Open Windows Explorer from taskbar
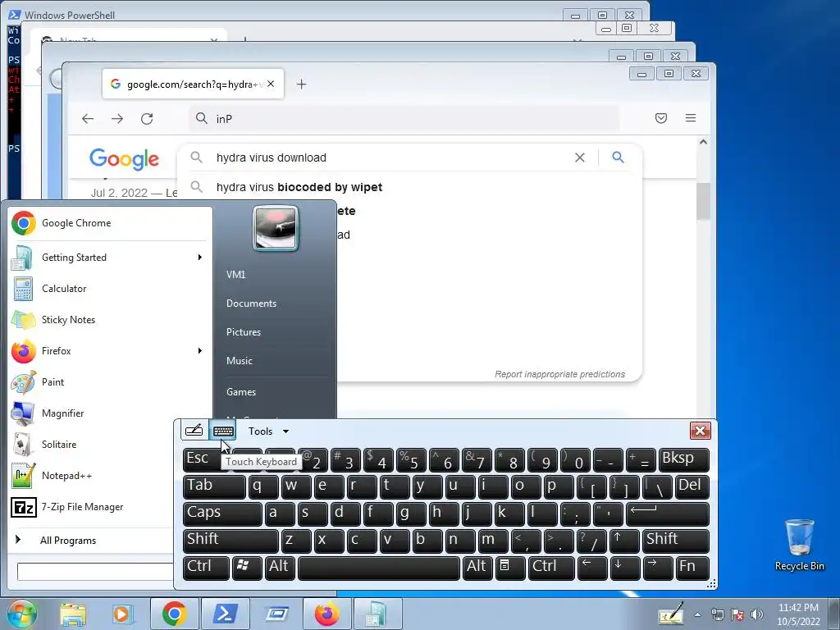The image size is (840, 630). pos(73,614)
